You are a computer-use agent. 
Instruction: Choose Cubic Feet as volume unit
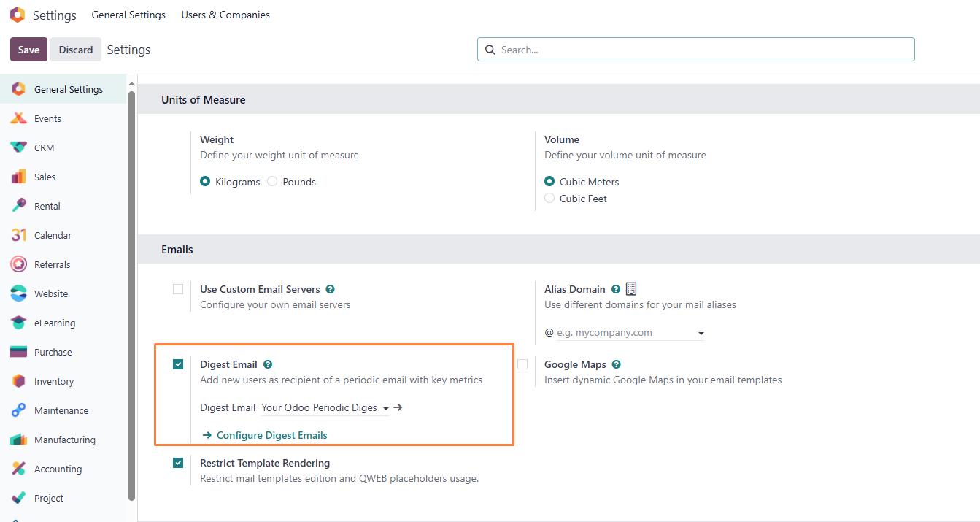tap(549, 199)
